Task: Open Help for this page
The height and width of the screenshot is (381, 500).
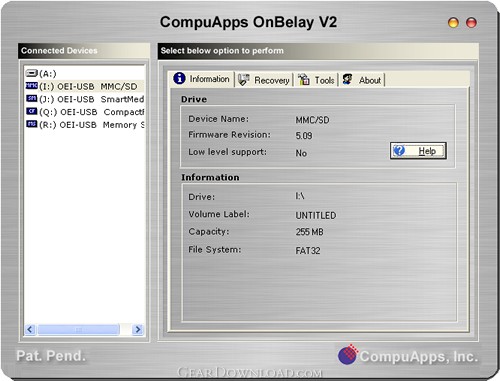Action: point(418,151)
